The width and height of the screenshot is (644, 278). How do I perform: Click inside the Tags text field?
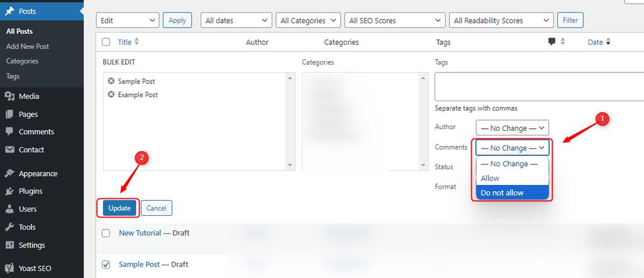(x=539, y=86)
